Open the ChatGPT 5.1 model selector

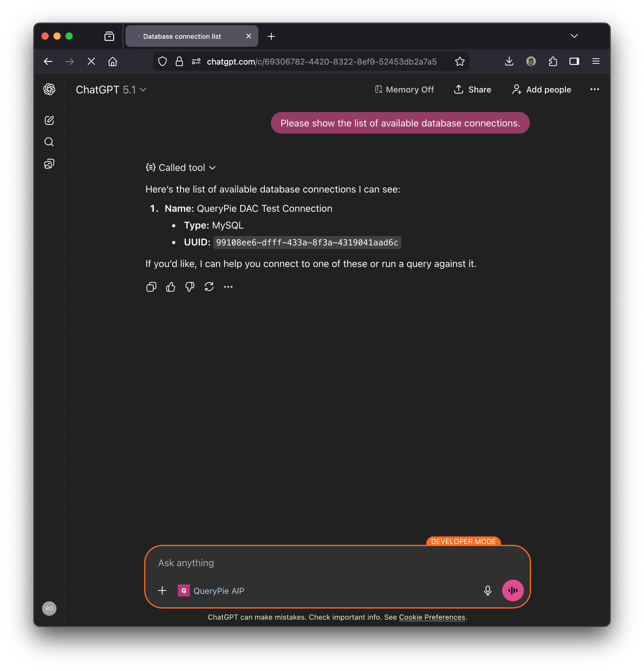111,89
